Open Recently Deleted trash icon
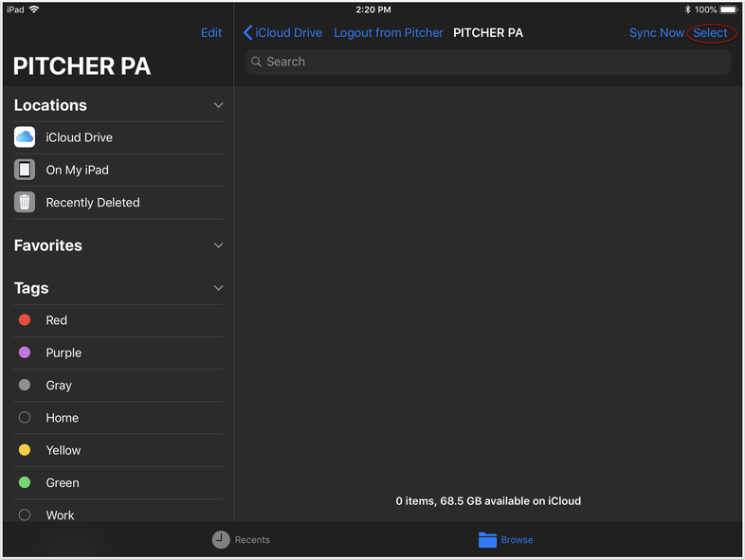Screen dimensions: 745x560 (x=25, y=202)
